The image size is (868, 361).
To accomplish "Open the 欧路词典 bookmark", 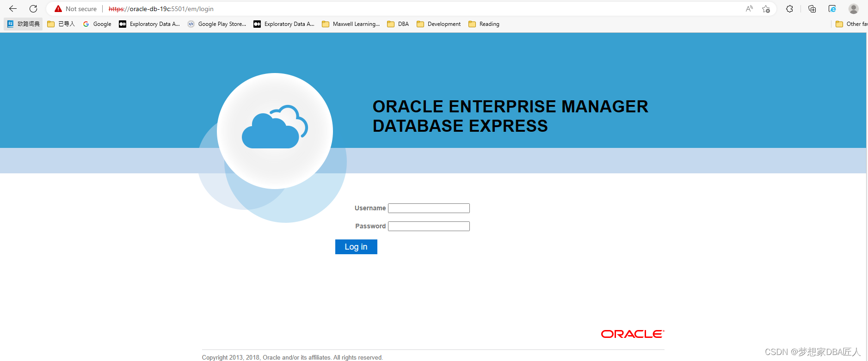I will point(24,24).
